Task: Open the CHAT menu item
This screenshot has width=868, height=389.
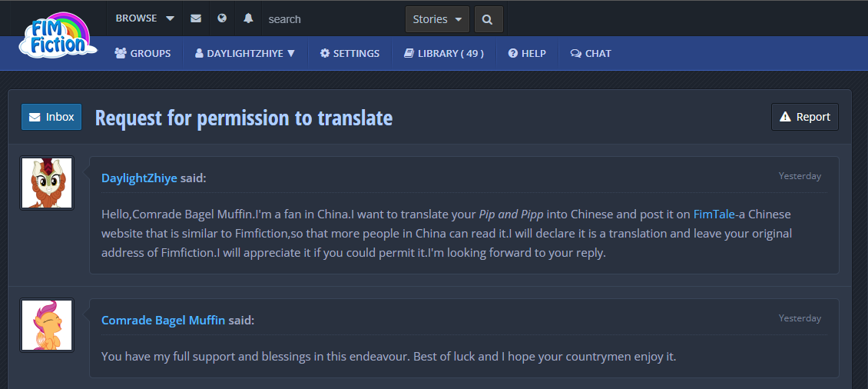Action: click(591, 54)
